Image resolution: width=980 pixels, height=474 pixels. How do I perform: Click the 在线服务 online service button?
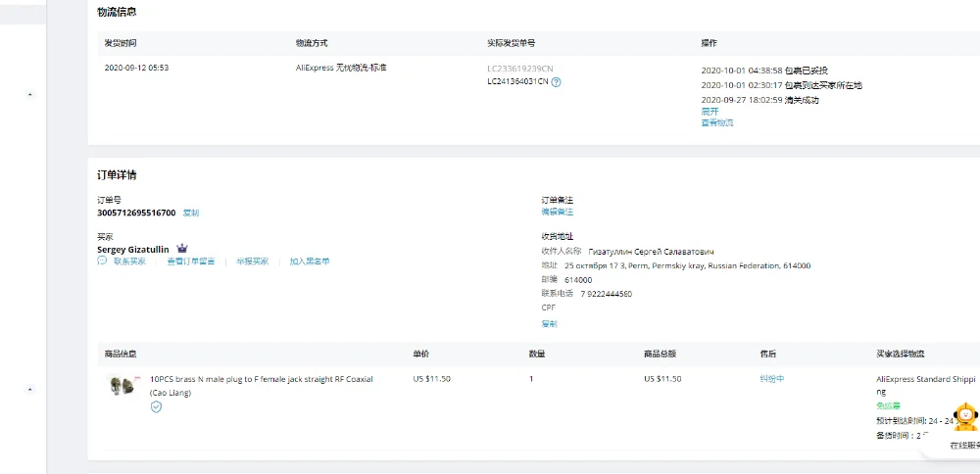click(x=964, y=446)
